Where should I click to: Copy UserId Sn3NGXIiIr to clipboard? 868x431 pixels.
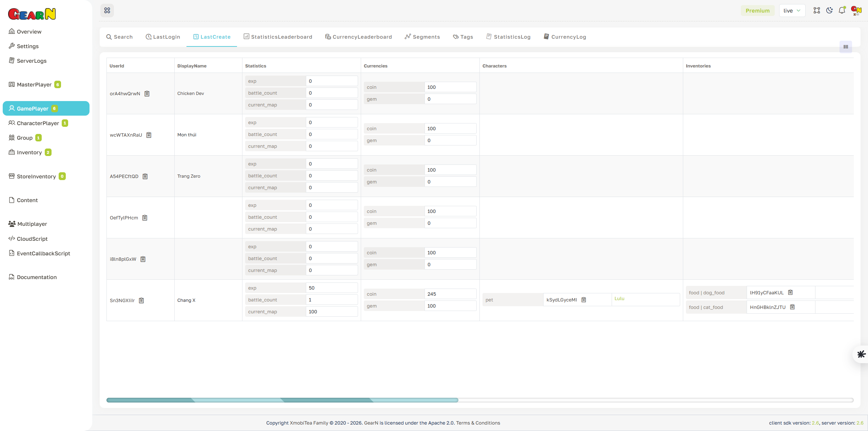(x=141, y=300)
